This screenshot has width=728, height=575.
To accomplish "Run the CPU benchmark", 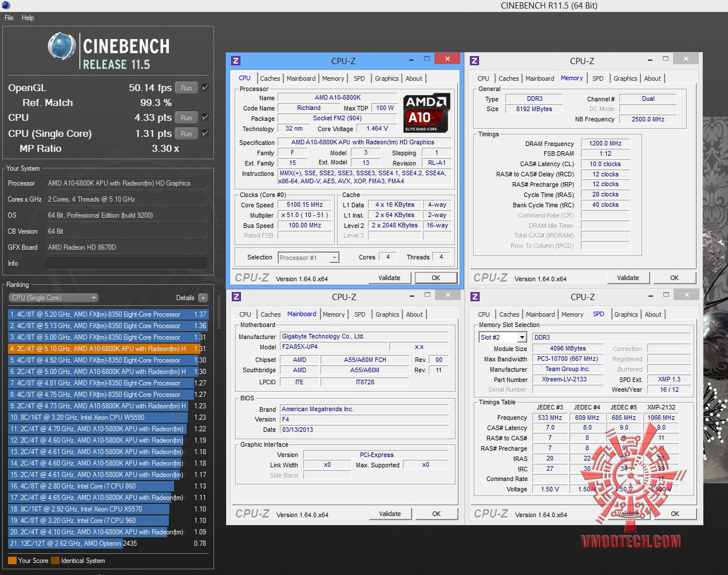I will [x=187, y=118].
